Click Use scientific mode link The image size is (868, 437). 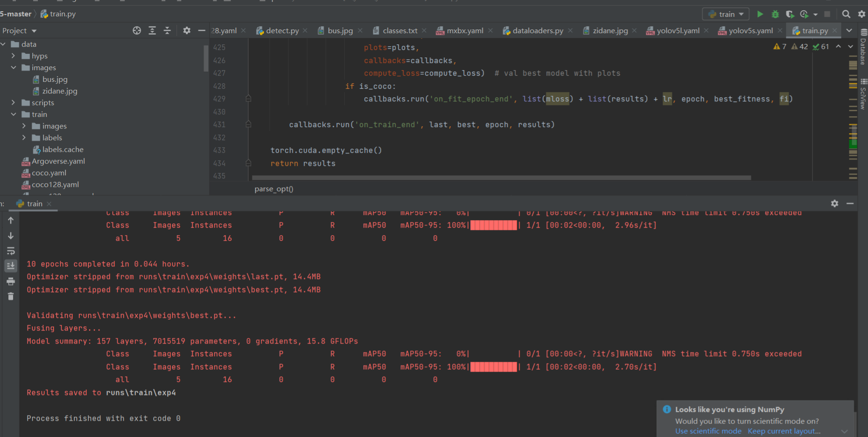click(x=708, y=431)
